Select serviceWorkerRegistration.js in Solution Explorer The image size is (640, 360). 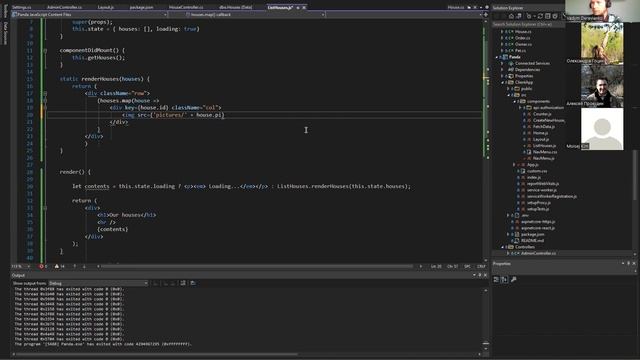tap(551, 196)
